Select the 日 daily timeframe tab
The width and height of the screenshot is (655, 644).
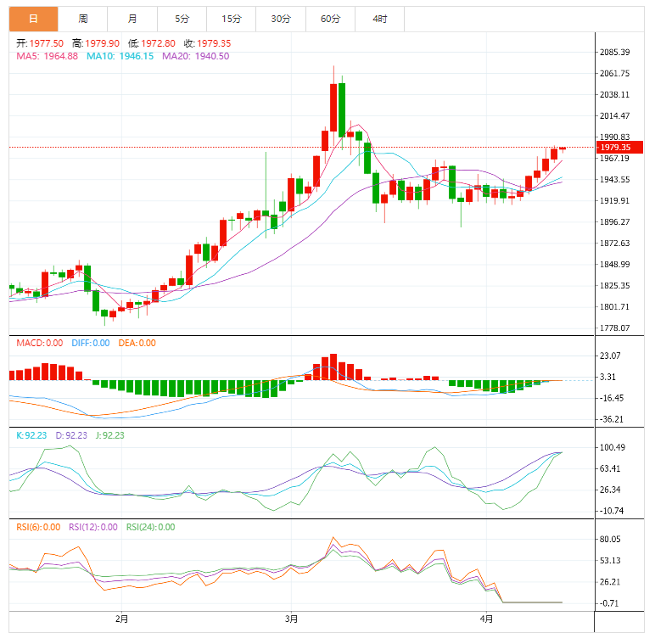click(33, 19)
